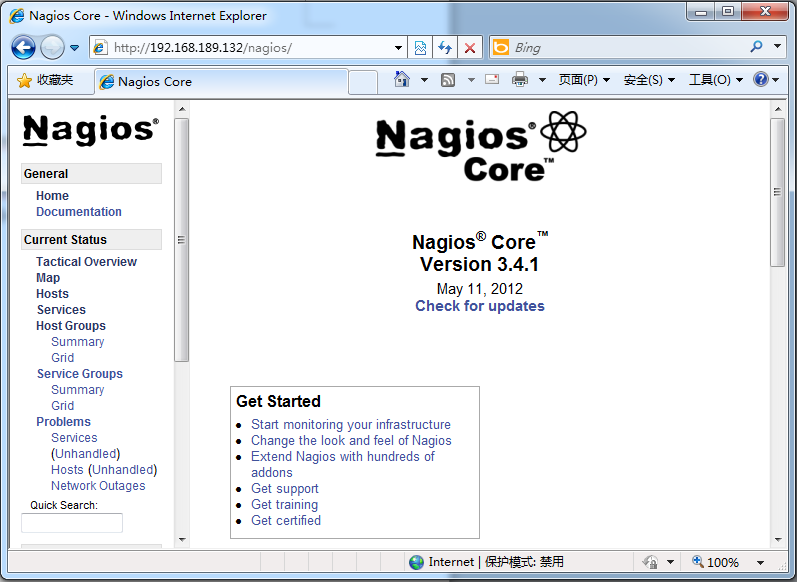Viewport: 797px width, 582px height.
Task: Focus the address bar showing 192.168.189.132/nagios/
Action: tap(244, 48)
